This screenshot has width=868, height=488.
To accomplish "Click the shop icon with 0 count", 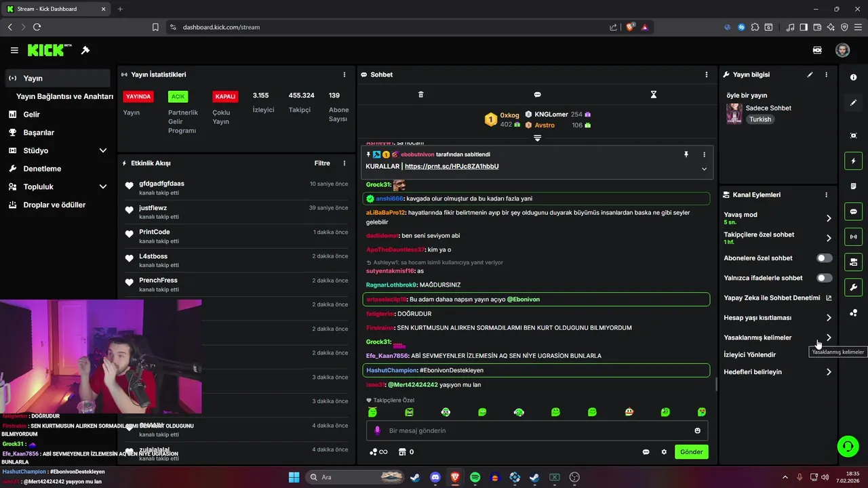I will pos(406,452).
